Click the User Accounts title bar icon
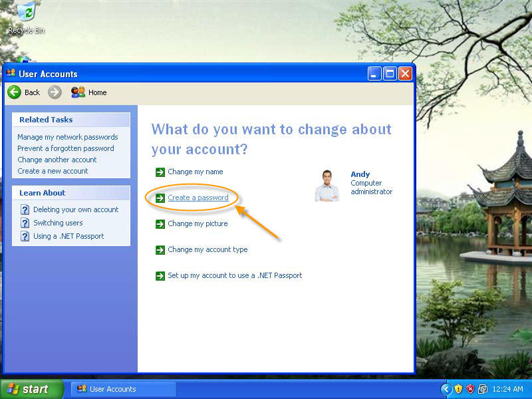The image size is (532, 399). [11, 73]
